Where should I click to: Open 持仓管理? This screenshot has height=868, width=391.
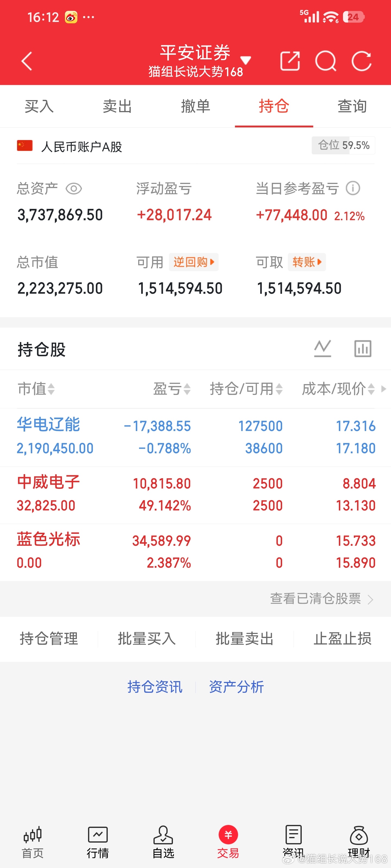[x=49, y=639]
